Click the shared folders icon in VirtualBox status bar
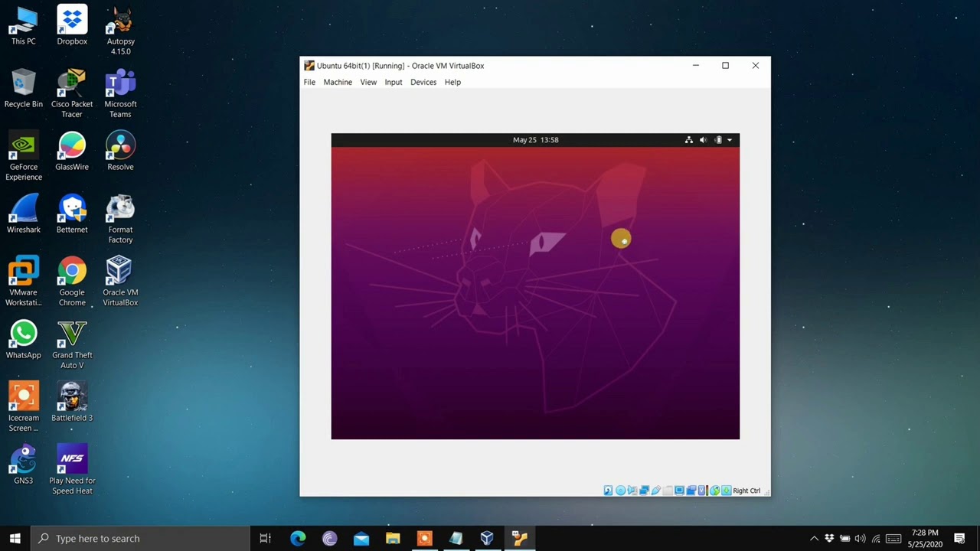This screenshot has width=980, height=551. coord(668,491)
